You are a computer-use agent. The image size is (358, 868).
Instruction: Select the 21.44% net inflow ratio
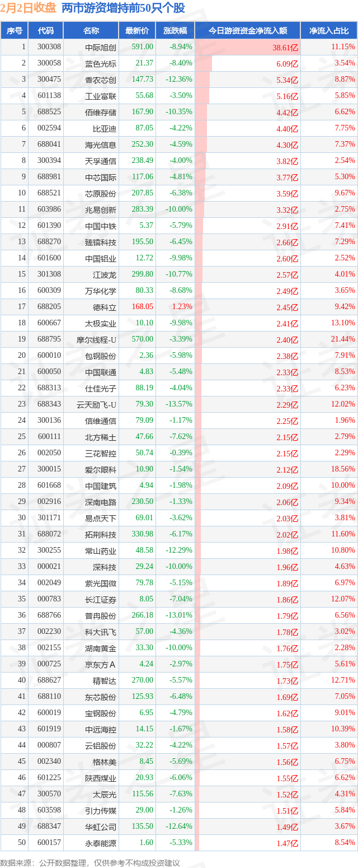[x=343, y=339]
